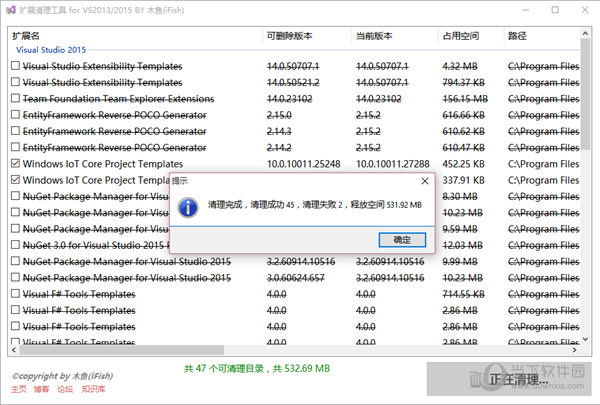
Task: Select the 452.25 KB size cell
Action: 463,164
